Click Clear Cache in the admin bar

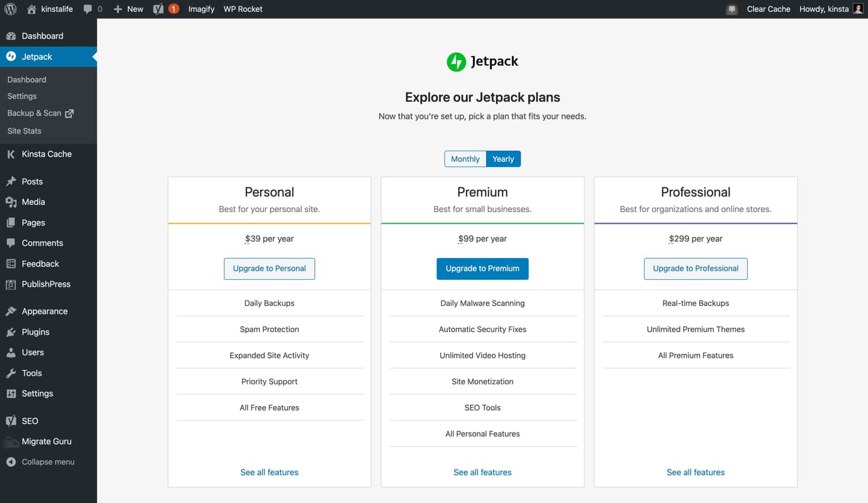[x=768, y=9]
